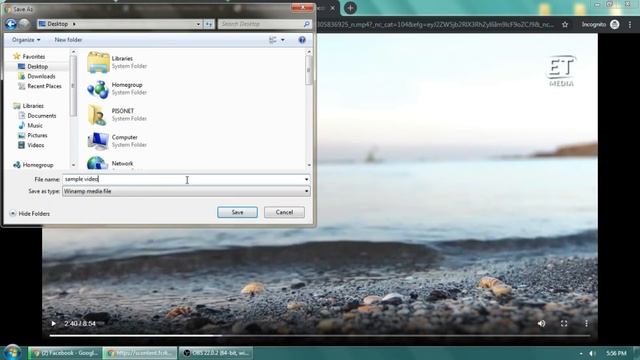Click the Refresh button beside address bar

click(x=209, y=24)
